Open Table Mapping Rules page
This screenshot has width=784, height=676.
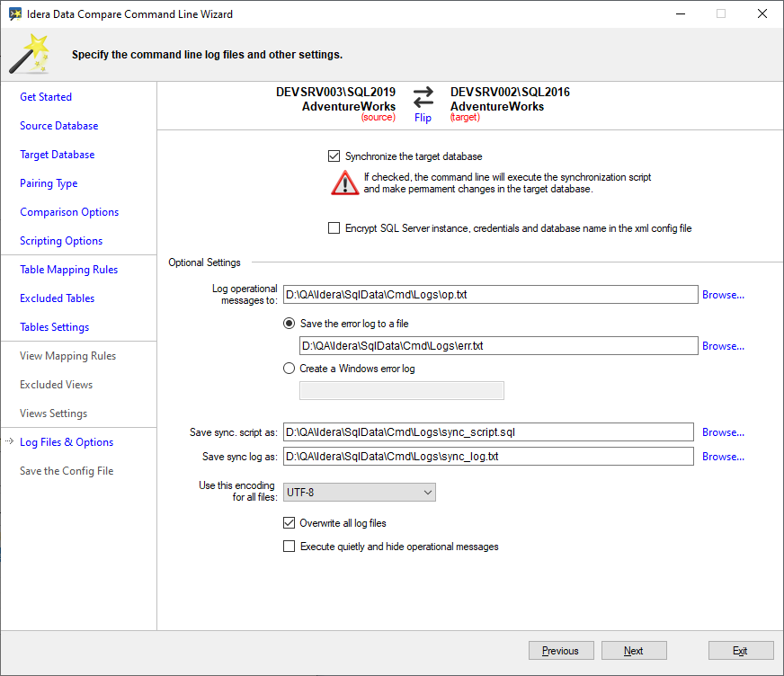(69, 270)
